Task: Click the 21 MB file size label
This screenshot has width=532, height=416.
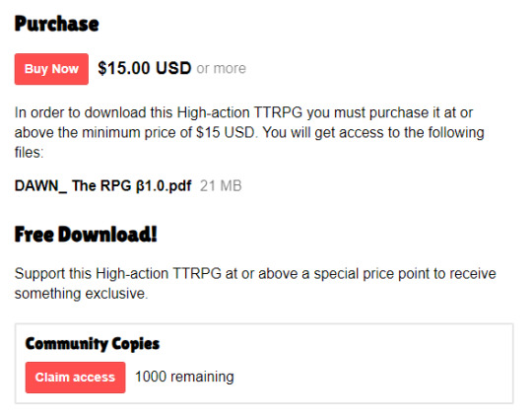Action: click(221, 185)
